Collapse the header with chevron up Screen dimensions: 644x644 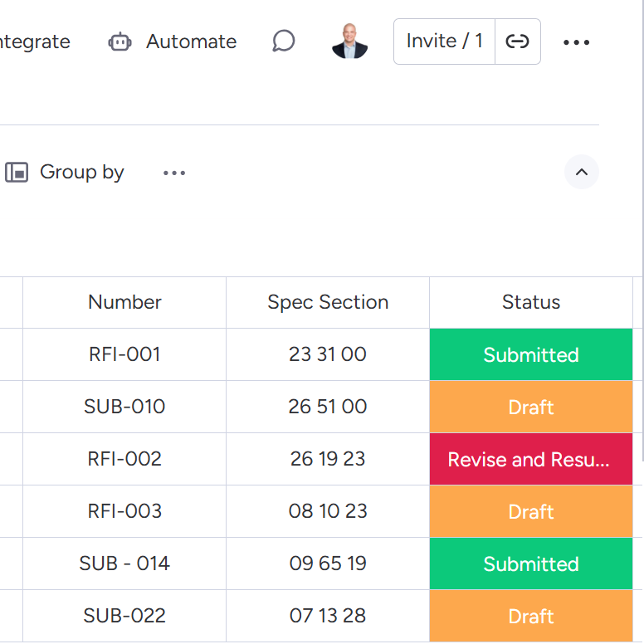[582, 173]
